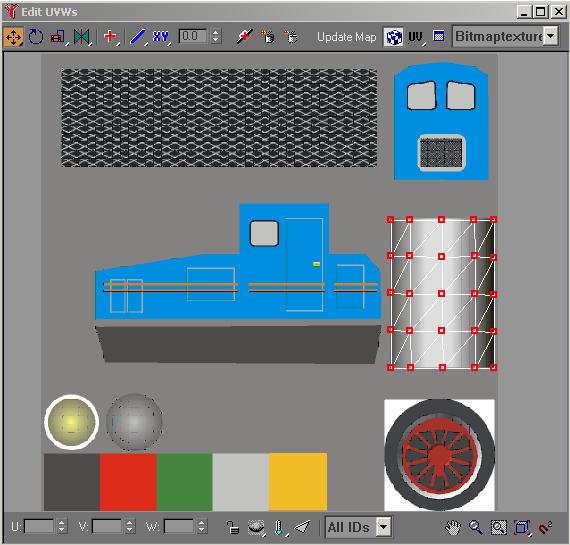Choose the Scale tool icon
This screenshot has height=545, width=570.
tap(59, 37)
